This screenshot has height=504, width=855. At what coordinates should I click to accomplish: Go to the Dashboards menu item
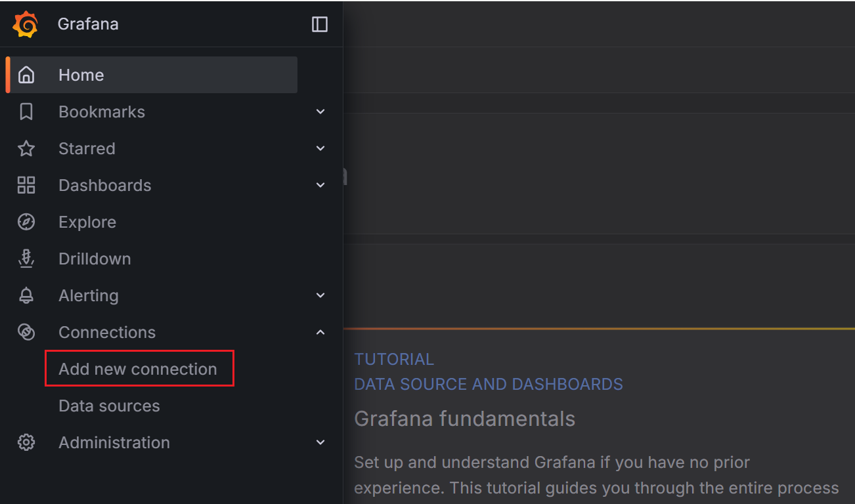[105, 185]
